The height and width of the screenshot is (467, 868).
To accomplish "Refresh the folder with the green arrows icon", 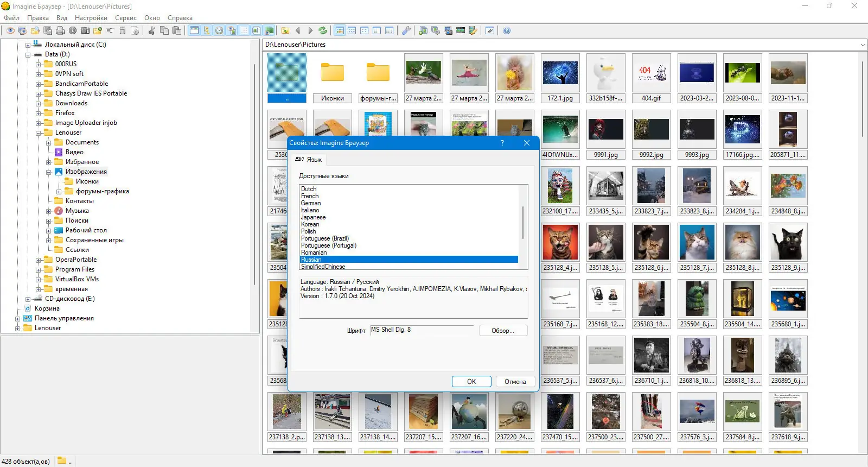I will click(x=323, y=31).
